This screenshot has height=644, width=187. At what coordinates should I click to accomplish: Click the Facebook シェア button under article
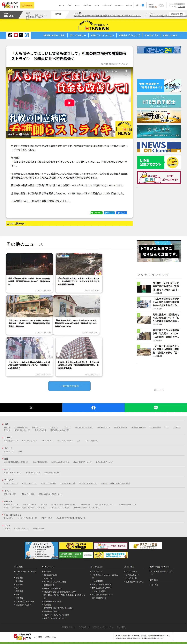coord(122,213)
